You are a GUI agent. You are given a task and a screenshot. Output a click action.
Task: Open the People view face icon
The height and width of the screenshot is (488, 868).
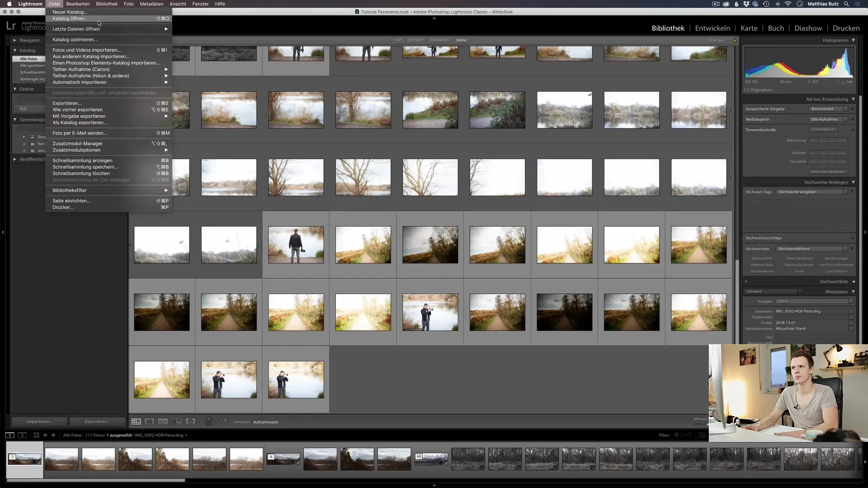click(x=191, y=422)
